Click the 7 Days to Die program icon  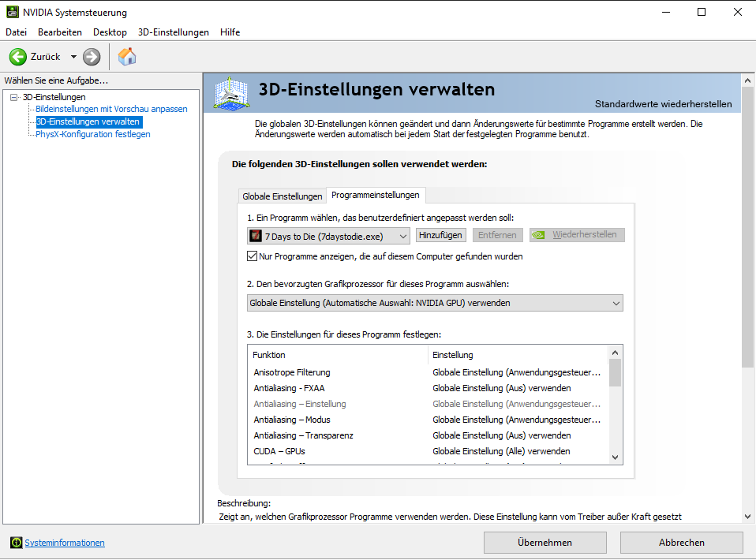(256, 236)
